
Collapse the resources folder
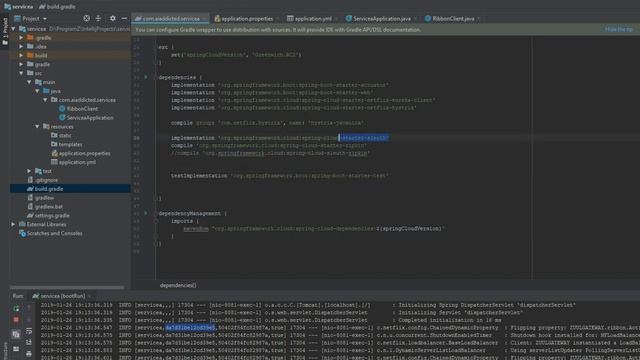pyautogui.click(x=37, y=127)
